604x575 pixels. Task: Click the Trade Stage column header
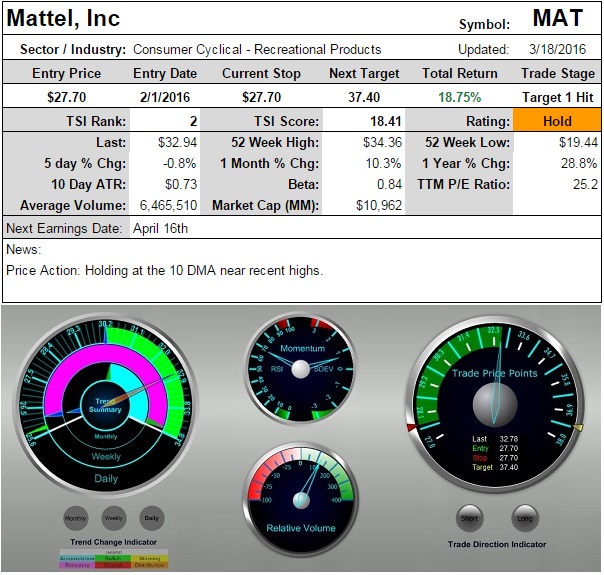point(558,73)
